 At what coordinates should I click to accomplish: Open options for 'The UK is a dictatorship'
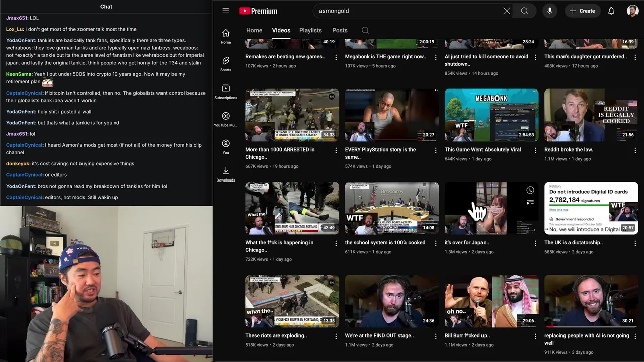(x=635, y=244)
